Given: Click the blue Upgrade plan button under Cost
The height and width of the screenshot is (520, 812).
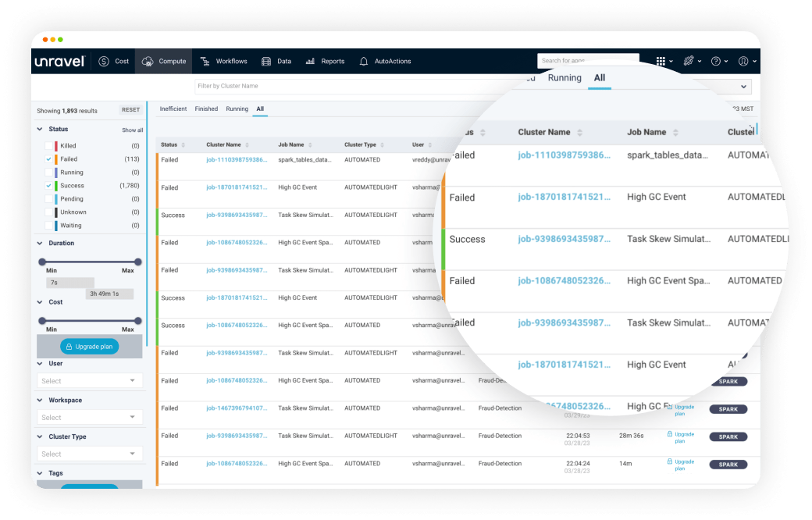Looking at the screenshot, I should point(90,347).
